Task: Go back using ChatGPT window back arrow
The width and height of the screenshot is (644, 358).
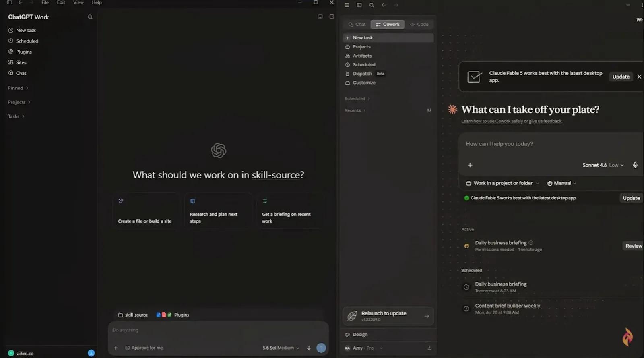Action: click(x=20, y=2)
